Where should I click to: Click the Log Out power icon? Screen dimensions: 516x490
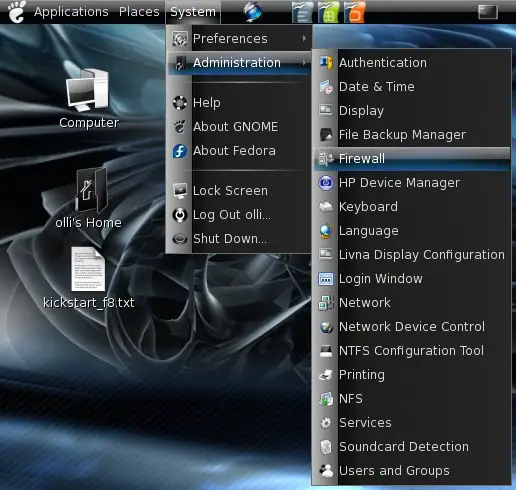point(180,215)
